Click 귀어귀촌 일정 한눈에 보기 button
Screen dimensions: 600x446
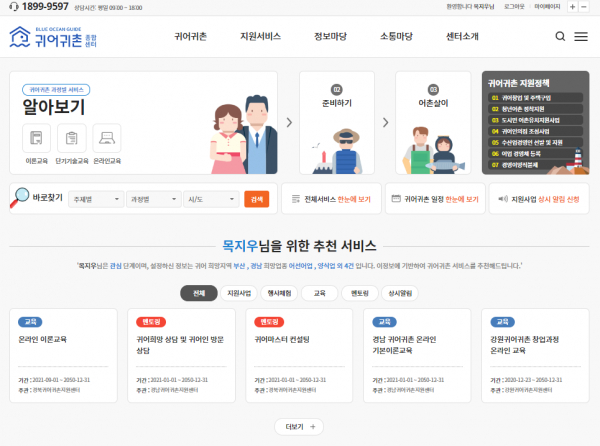coord(435,199)
